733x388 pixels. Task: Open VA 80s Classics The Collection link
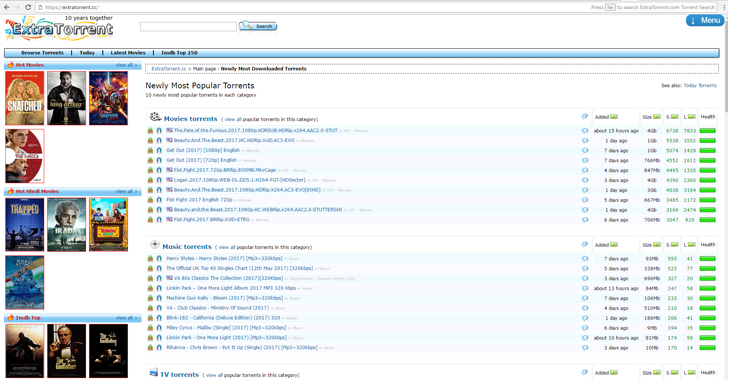pos(228,278)
